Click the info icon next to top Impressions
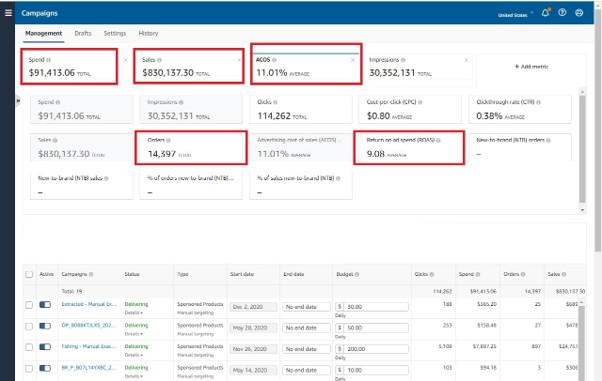This screenshot has height=381, width=602. (x=403, y=60)
